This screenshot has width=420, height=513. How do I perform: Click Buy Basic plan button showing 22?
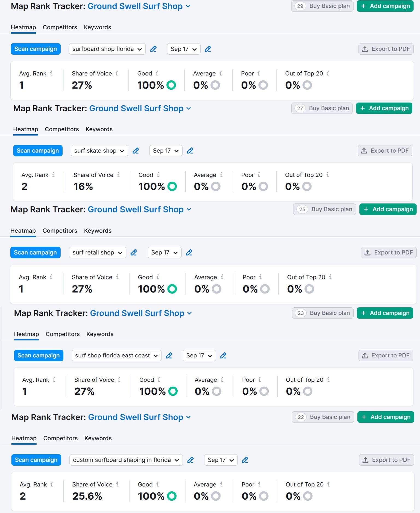(x=323, y=417)
